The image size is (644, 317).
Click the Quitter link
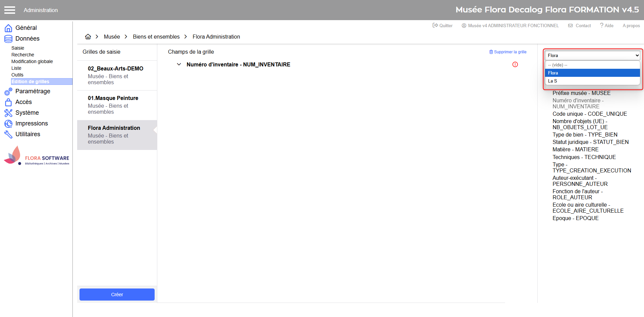click(x=446, y=25)
